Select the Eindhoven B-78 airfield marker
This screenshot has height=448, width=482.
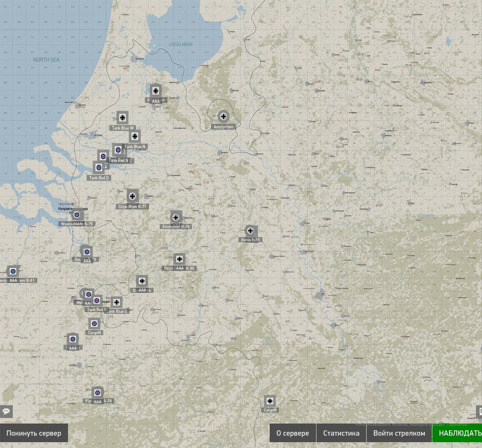pyautogui.click(x=176, y=217)
